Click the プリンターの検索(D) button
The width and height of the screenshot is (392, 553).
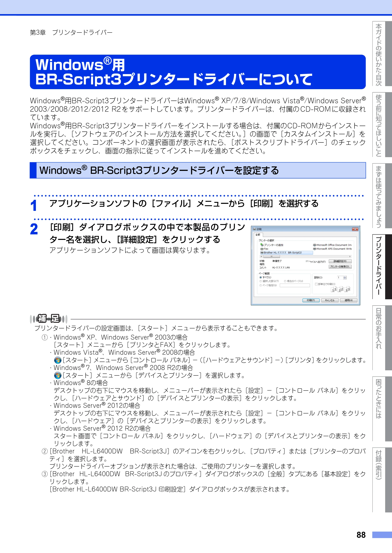pyautogui.click(x=340, y=267)
